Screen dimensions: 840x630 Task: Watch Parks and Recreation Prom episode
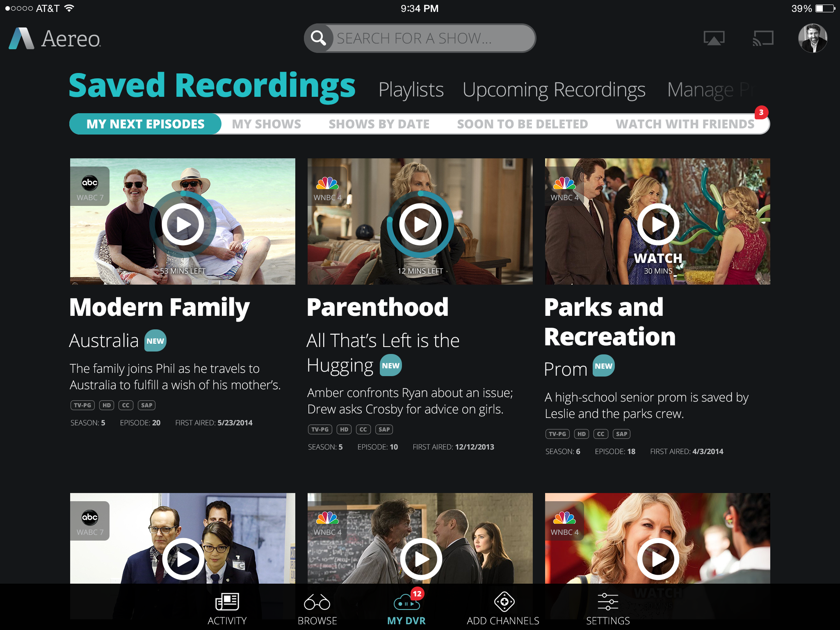click(658, 224)
